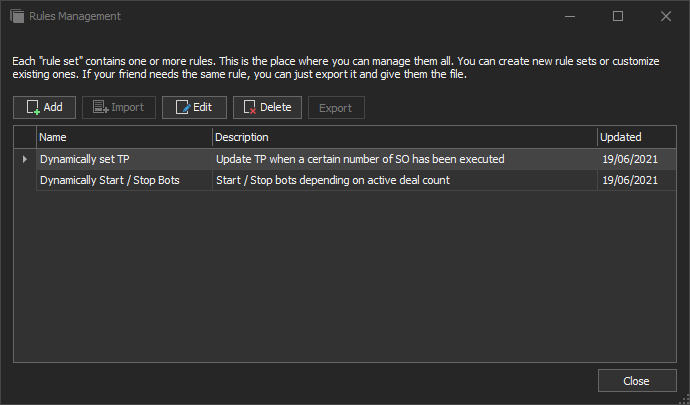Click the resize grip in the window corner
Viewport: 690px width, 405px height.
coord(685,400)
